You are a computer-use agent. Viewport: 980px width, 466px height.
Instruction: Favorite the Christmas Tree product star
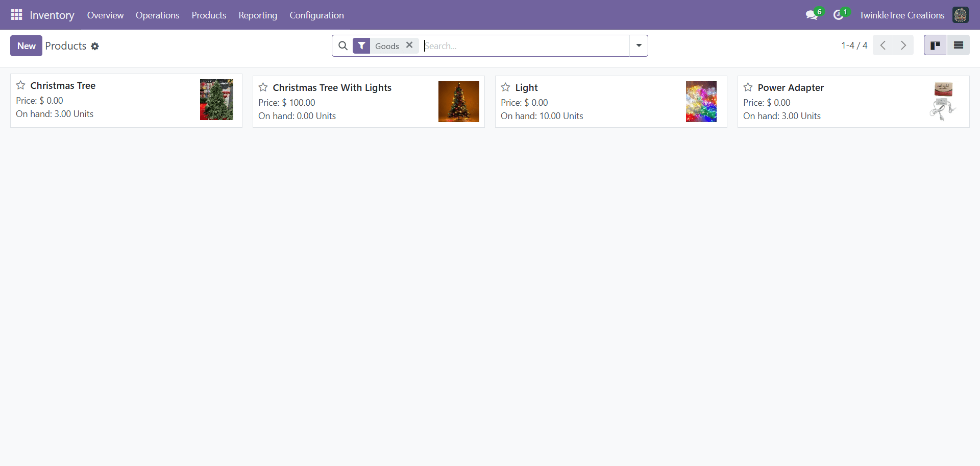tap(21, 85)
